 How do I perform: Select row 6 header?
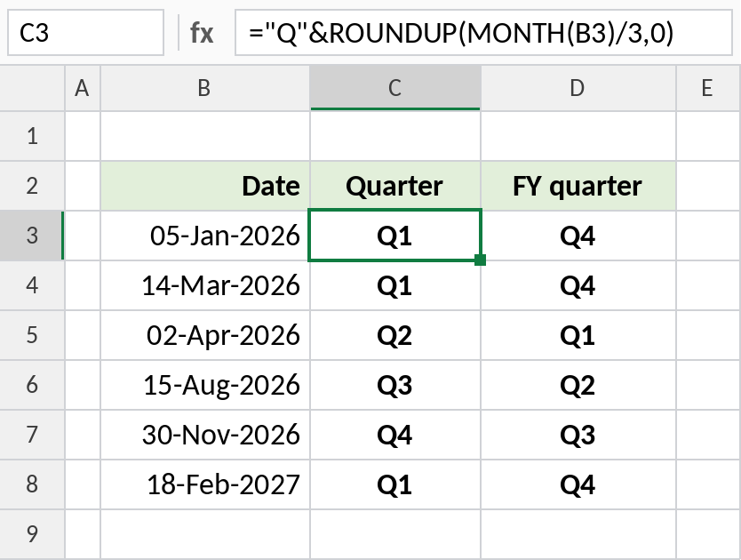(x=32, y=385)
